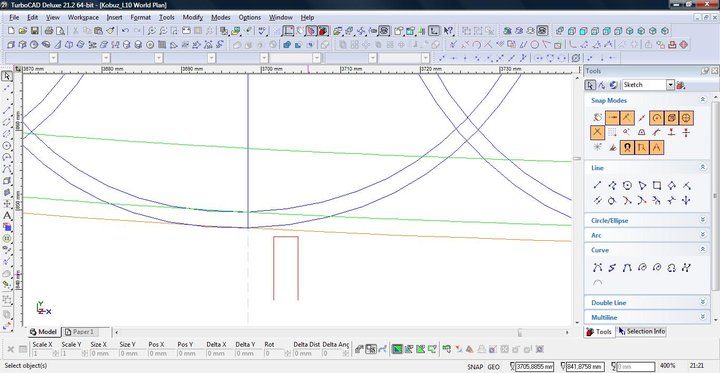Viewport: 720px width, 373px height.
Task: Toggle GEO in the status bar
Action: (493, 367)
